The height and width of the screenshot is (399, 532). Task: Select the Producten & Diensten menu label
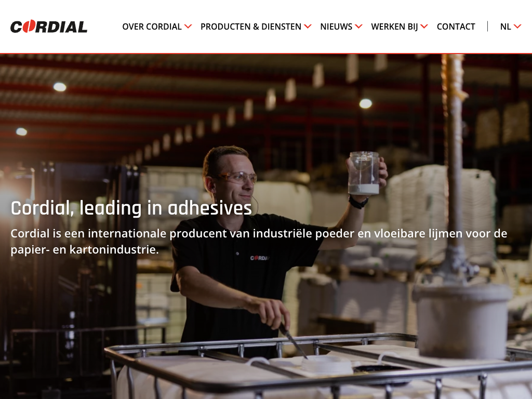[251, 26]
